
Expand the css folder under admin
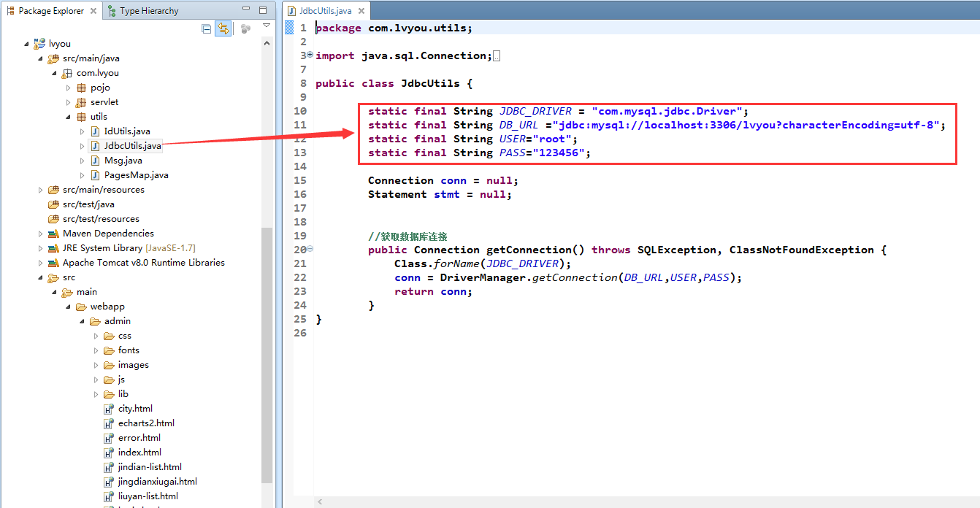tap(96, 336)
